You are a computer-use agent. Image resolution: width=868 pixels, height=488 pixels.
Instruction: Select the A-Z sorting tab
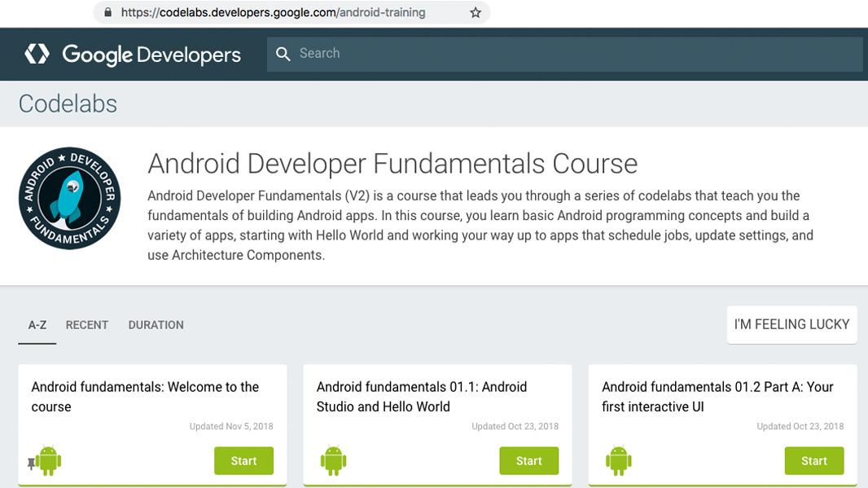tap(37, 325)
